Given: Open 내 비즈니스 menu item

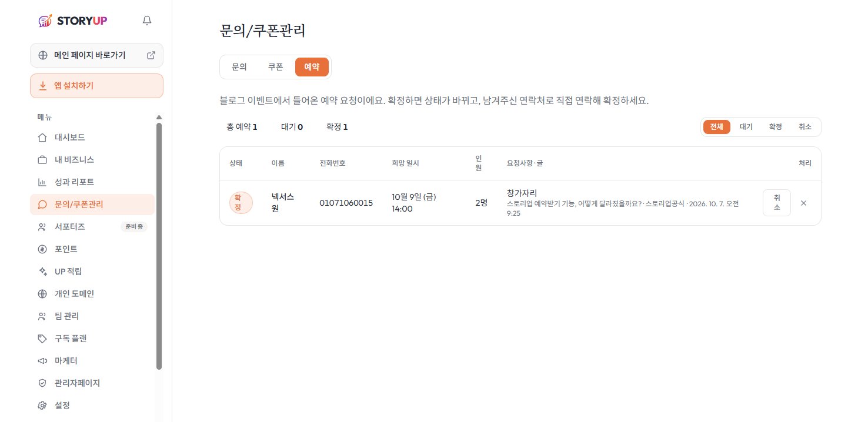Looking at the screenshot, I should pyautogui.click(x=92, y=160).
